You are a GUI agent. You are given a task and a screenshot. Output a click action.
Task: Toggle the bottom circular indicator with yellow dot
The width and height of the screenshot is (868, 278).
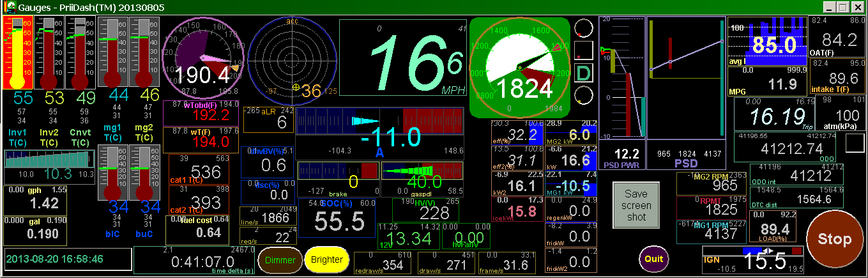582,96
